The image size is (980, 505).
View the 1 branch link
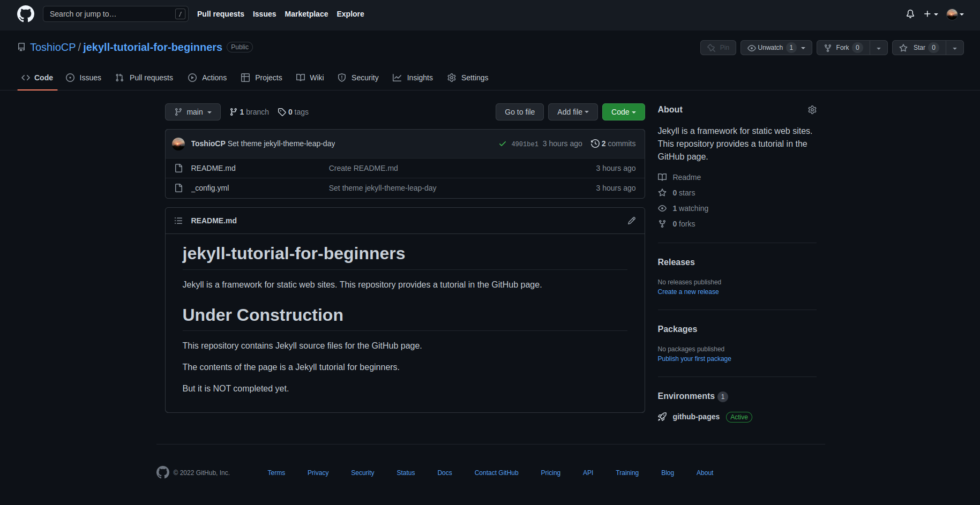point(249,112)
